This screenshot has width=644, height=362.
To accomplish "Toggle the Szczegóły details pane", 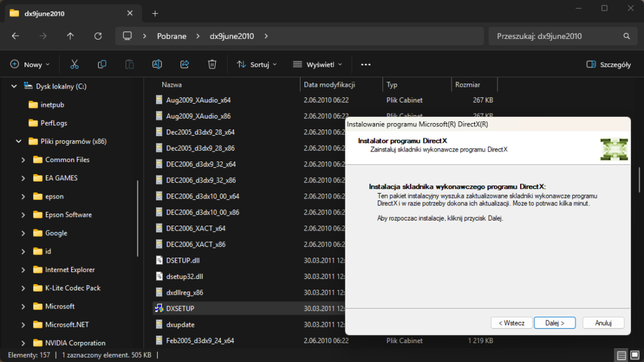I will [x=608, y=64].
